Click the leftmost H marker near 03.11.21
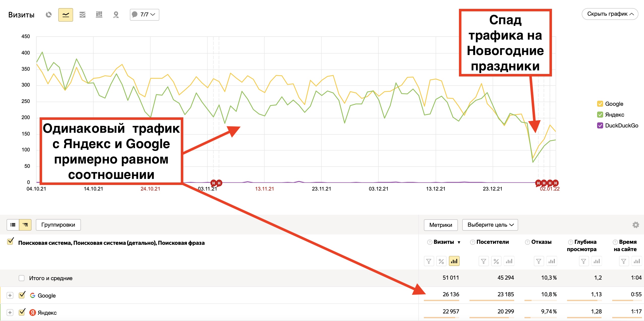This screenshot has width=644, height=321. pos(214,183)
